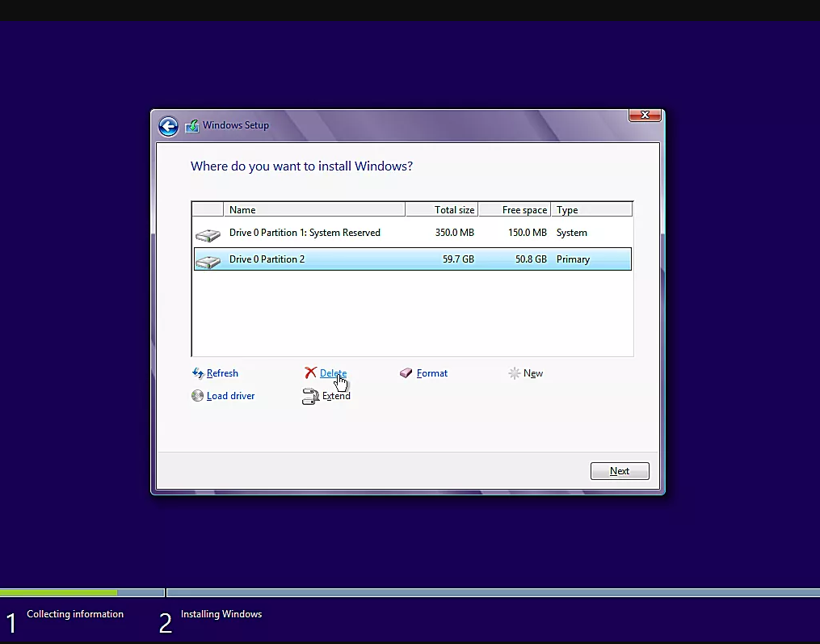The image size is (820, 644).
Task: Click the Next button
Action: coord(620,471)
